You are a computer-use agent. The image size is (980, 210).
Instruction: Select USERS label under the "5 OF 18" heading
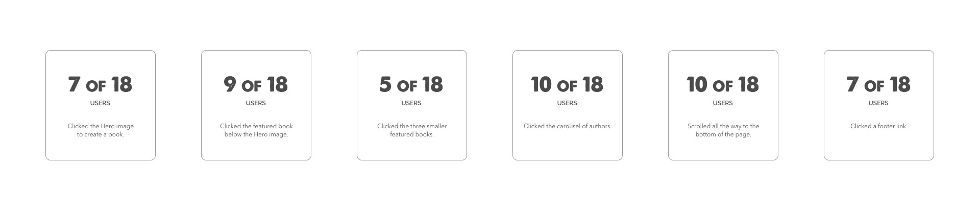411,103
